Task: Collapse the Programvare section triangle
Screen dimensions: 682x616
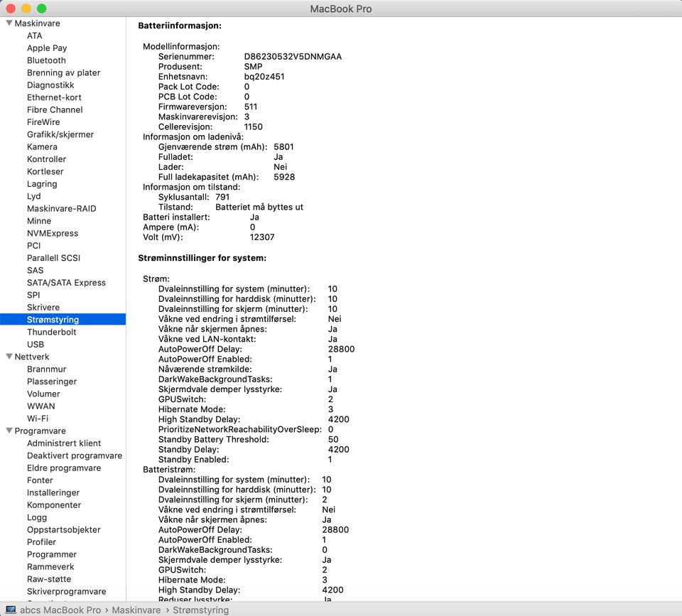Action: pyautogui.click(x=9, y=431)
